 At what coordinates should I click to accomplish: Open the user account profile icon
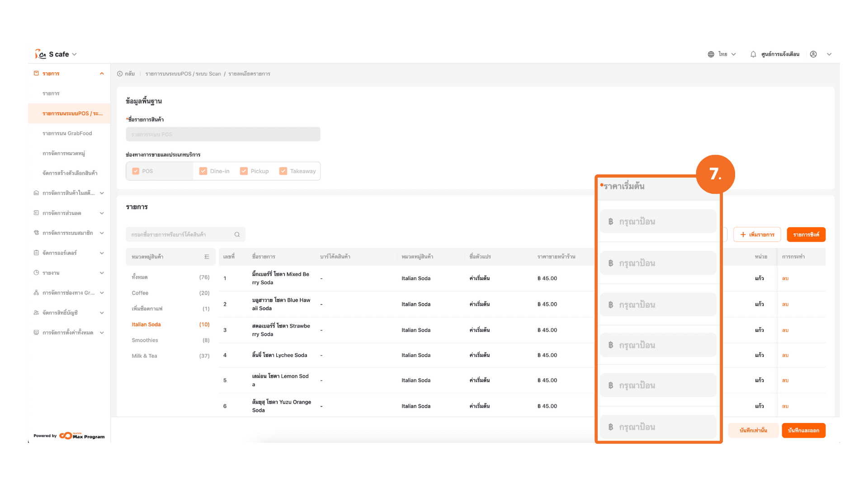pos(813,54)
